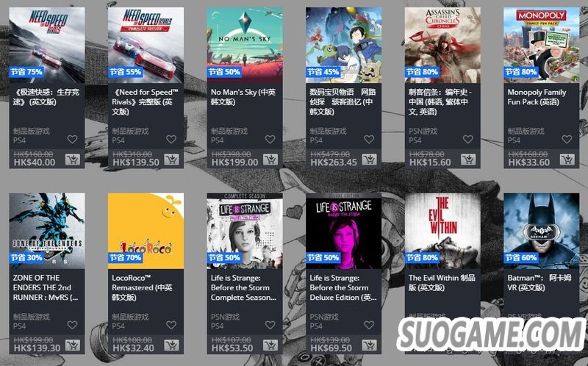Add Need for Speed Rivals Complete Edition to cart

[171, 159]
